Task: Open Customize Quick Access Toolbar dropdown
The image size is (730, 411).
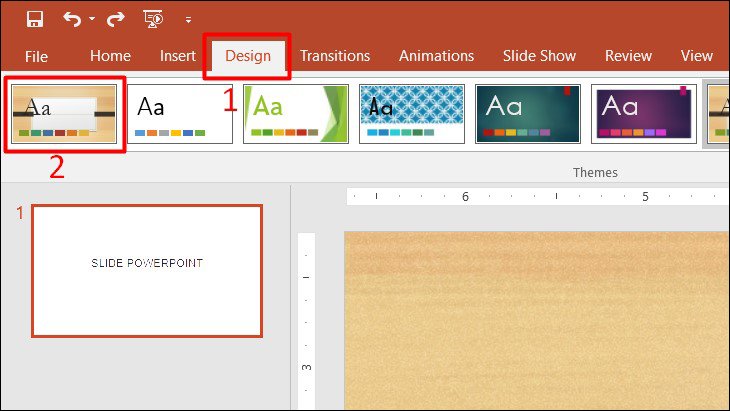Action: point(188,20)
